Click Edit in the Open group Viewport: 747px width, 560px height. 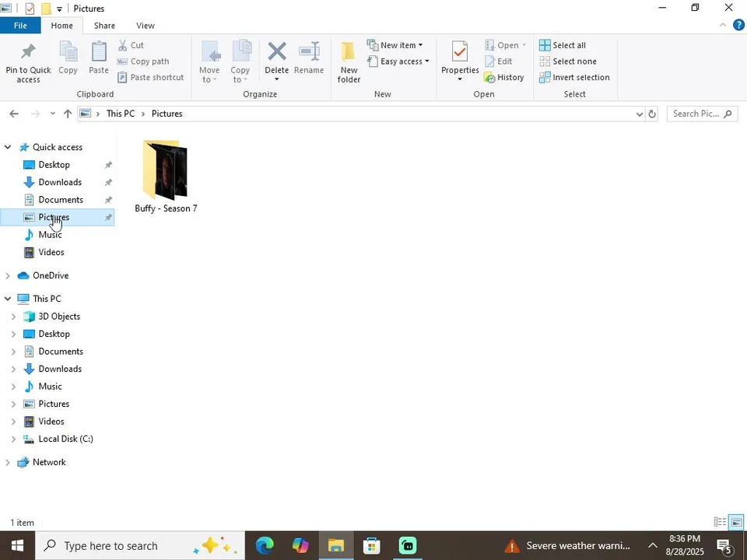coord(499,61)
